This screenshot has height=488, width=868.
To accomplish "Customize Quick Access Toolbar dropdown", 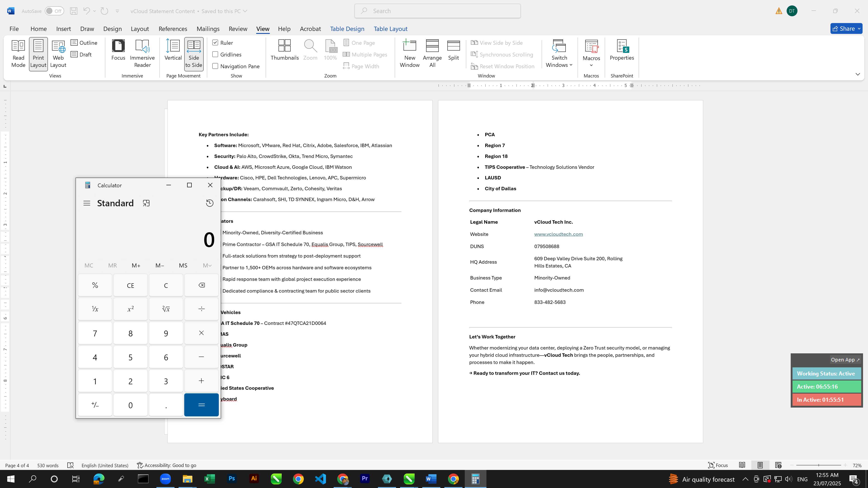I will coord(117,11).
